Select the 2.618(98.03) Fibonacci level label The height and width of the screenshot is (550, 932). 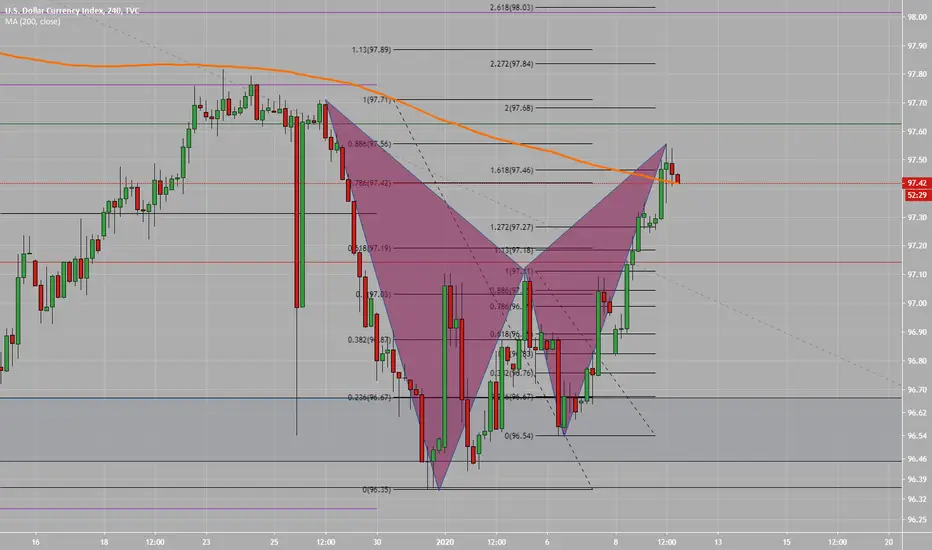[511, 8]
